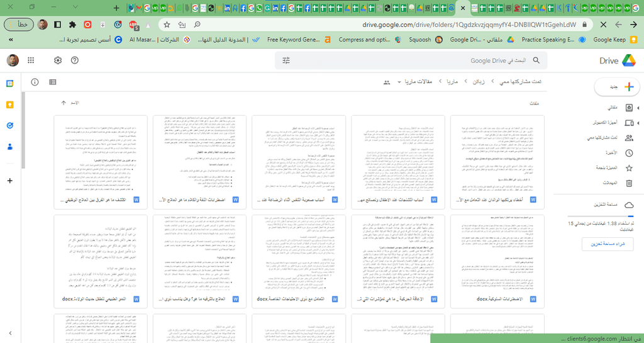Get add-ons plus icon in side panel
The width and height of the screenshot is (644, 343).
(x=10, y=181)
